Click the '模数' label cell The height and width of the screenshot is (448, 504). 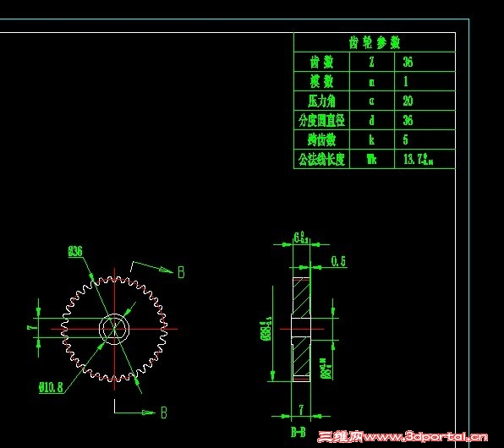[x=321, y=81]
